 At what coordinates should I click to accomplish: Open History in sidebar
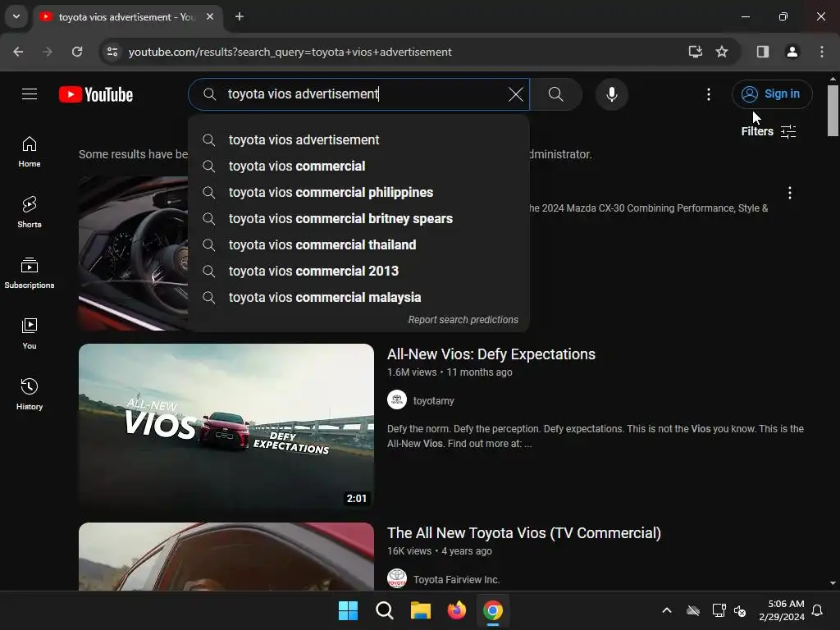coord(30,394)
